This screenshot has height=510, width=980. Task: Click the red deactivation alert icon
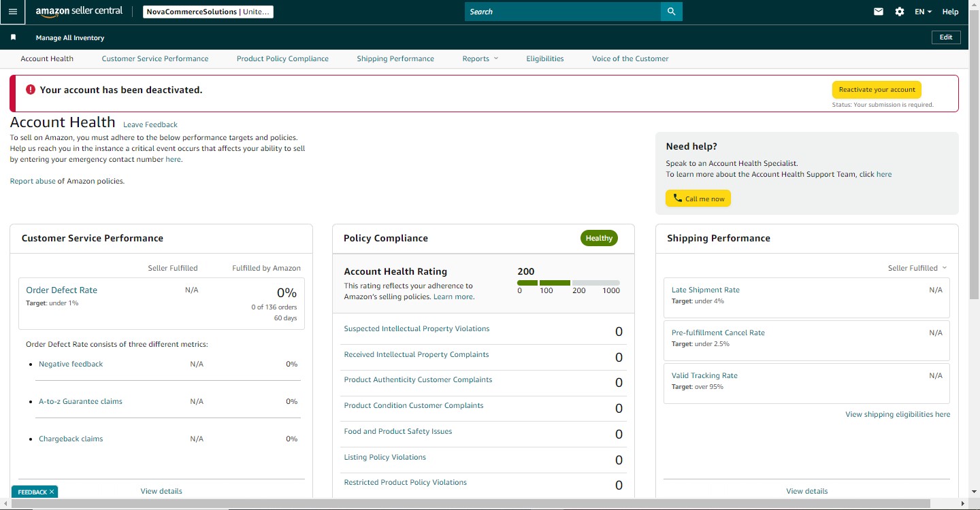click(31, 90)
